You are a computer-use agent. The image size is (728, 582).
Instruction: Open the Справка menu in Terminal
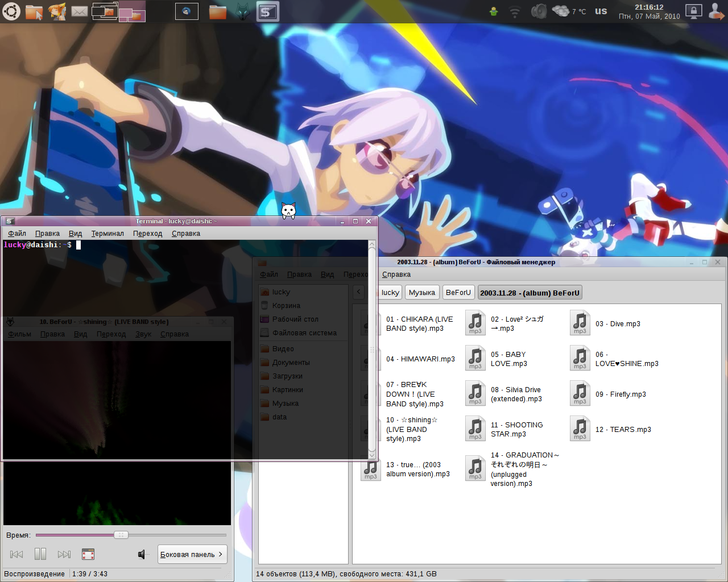click(186, 234)
